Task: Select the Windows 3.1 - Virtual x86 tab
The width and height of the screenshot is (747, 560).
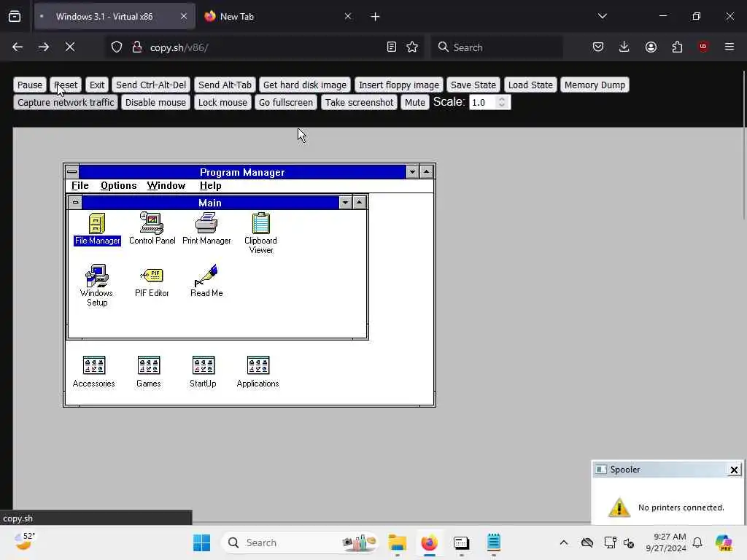Action: click(x=115, y=17)
